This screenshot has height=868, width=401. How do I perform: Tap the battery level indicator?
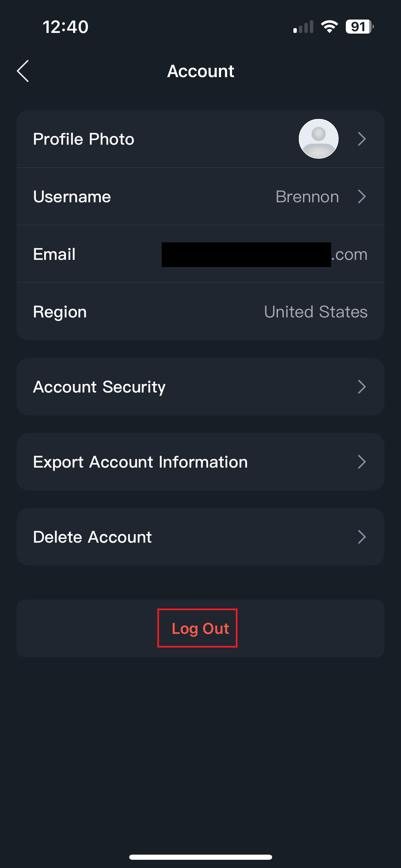coord(359,26)
